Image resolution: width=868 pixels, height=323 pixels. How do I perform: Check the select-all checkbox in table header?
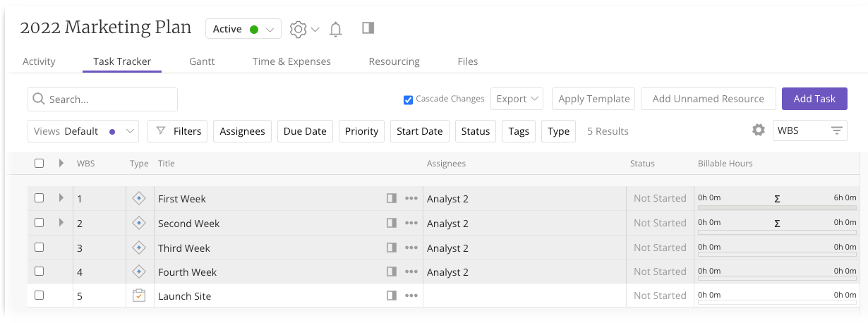click(x=40, y=163)
